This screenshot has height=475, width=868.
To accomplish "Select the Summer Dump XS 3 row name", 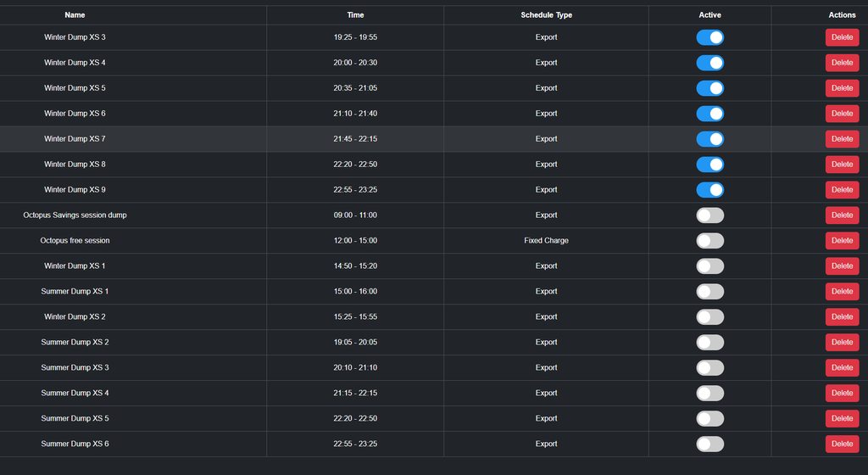I will tap(75, 368).
